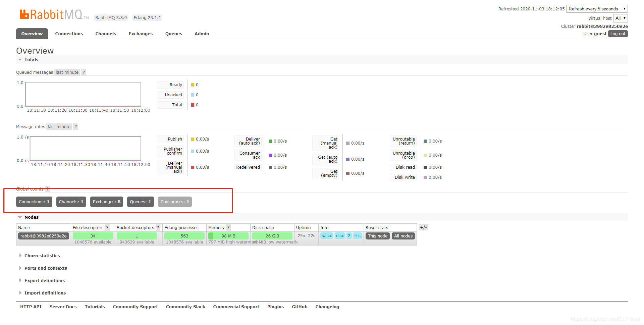Switch to the Channels tab
Image resolution: width=644 pixels, height=325 pixels.
106,34
